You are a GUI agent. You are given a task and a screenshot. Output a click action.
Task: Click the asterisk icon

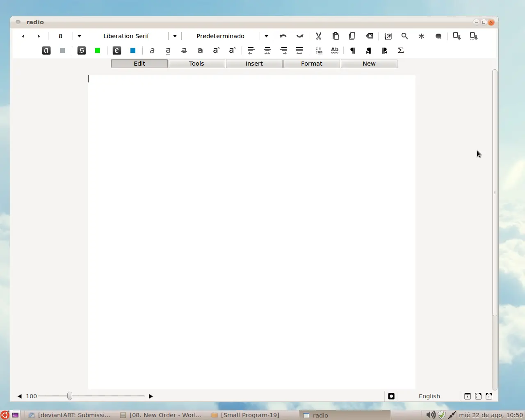(421, 36)
